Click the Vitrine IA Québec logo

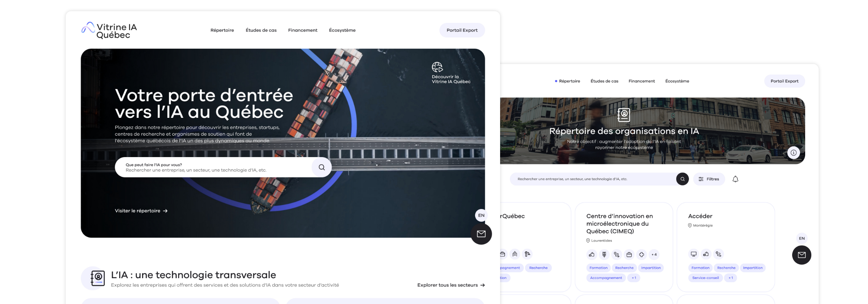point(109,31)
